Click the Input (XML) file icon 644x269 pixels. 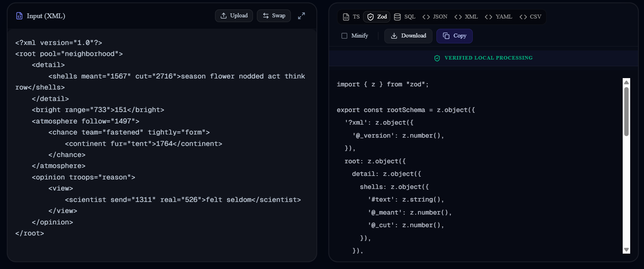pyautogui.click(x=19, y=16)
